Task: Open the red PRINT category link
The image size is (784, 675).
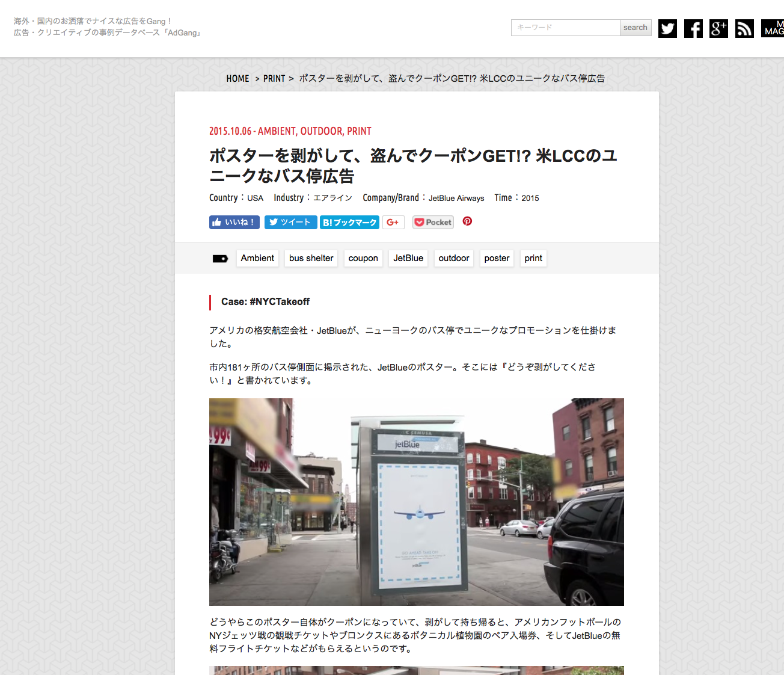Action: pos(359,131)
